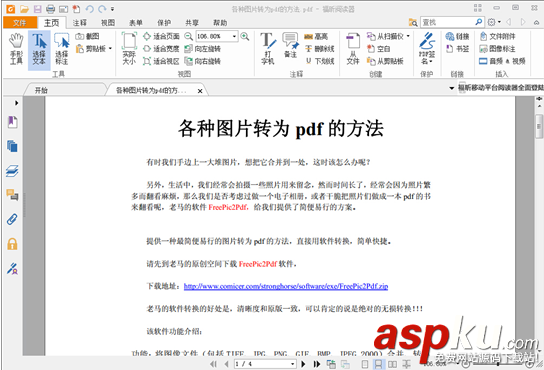This screenshot has width=544, height=370.
Task: Open the Security lock panel in the sidebar
Action: point(12,244)
